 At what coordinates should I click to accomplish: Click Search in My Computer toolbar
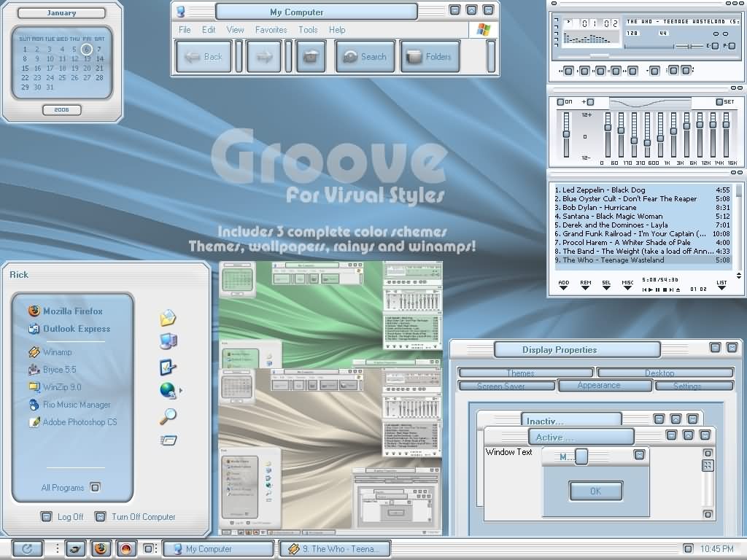point(365,57)
